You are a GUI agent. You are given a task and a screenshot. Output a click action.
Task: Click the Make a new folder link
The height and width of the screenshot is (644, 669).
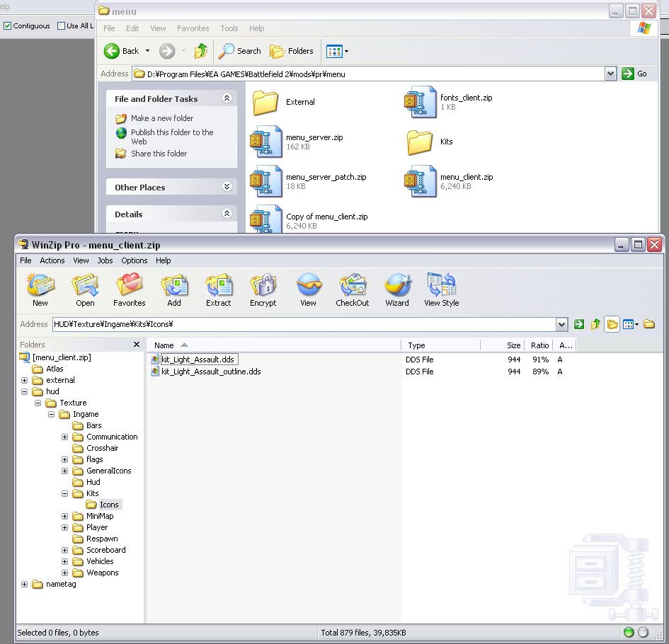[x=161, y=118]
